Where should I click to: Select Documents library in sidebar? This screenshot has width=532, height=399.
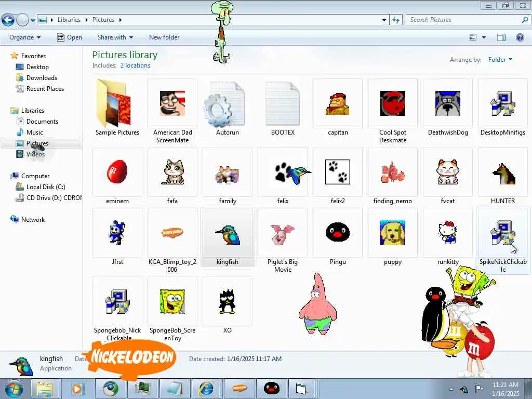42,122
